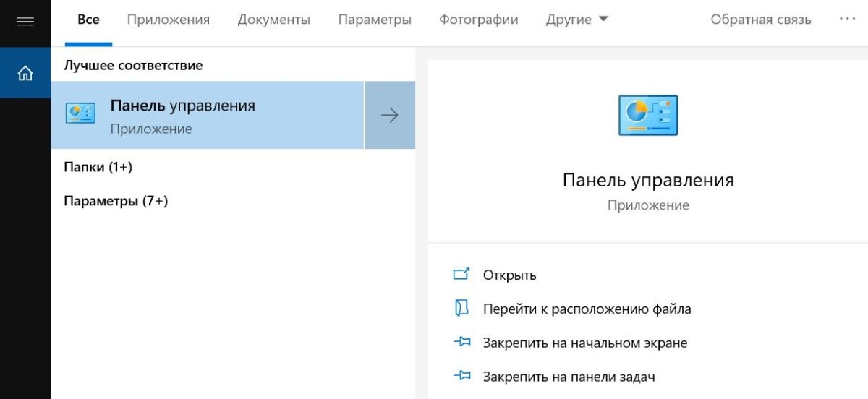Expand the Папки (1+) results group
Viewport: 868px width, 399px height.
[x=98, y=167]
